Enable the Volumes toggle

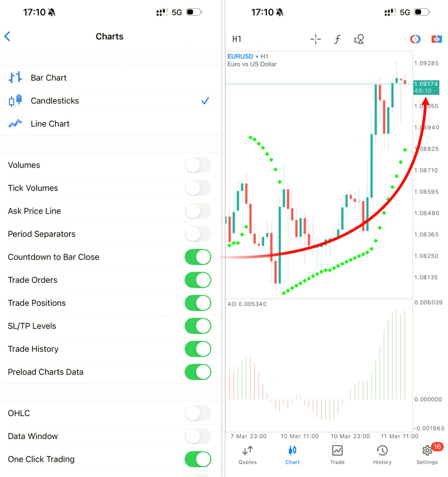tap(198, 165)
